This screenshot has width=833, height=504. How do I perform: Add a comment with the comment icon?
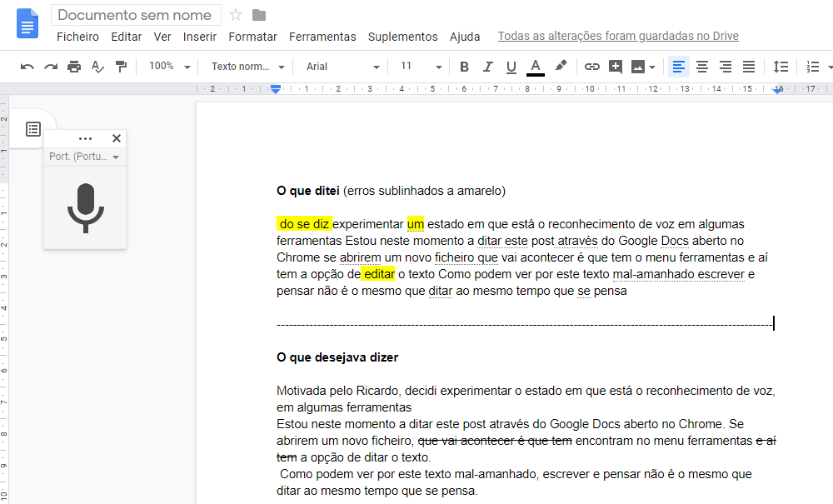[x=616, y=67]
